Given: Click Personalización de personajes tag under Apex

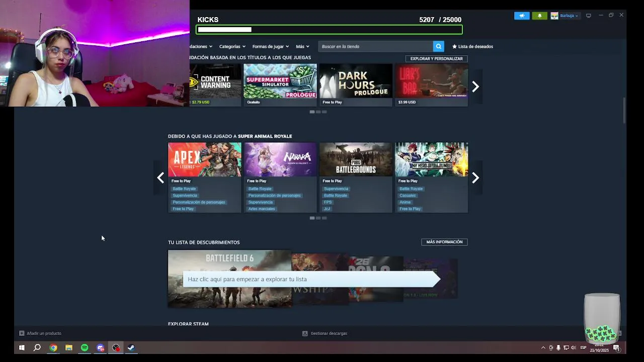Looking at the screenshot, I should (199, 202).
